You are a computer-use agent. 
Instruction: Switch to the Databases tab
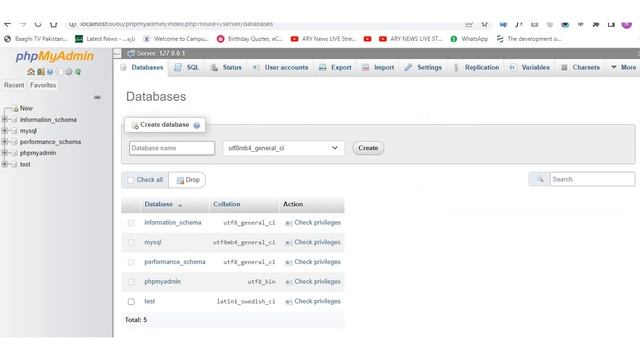click(142, 67)
